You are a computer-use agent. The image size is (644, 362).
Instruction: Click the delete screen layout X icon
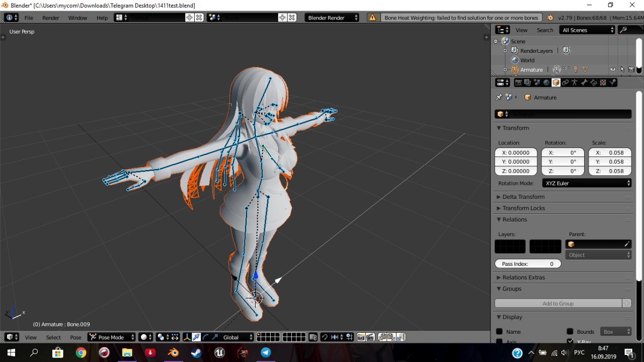tap(199, 18)
